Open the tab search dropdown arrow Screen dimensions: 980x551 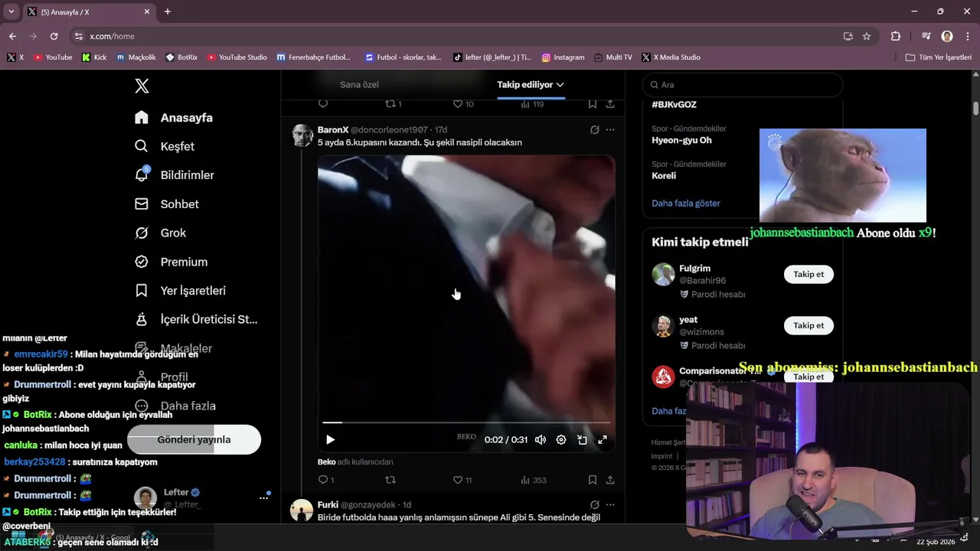coord(11,11)
